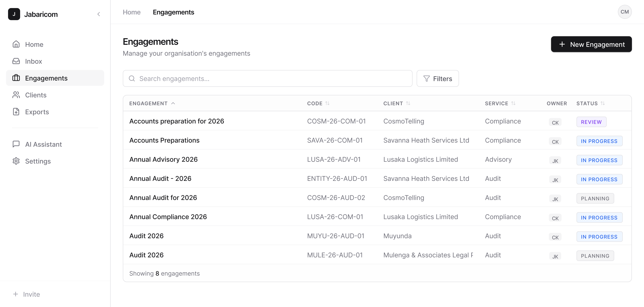Open the AI Assistant chat icon
This screenshot has height=307, width=644.
tap(16, 144)
